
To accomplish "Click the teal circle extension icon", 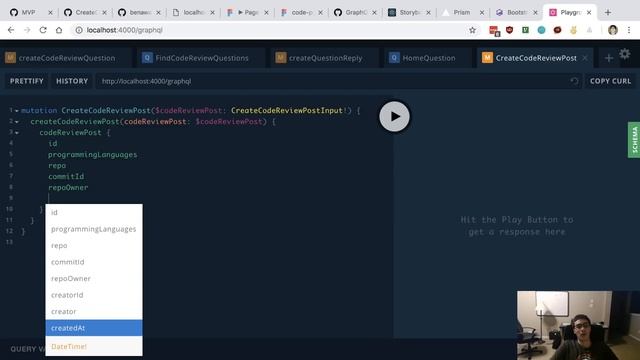I will point(541,30).
